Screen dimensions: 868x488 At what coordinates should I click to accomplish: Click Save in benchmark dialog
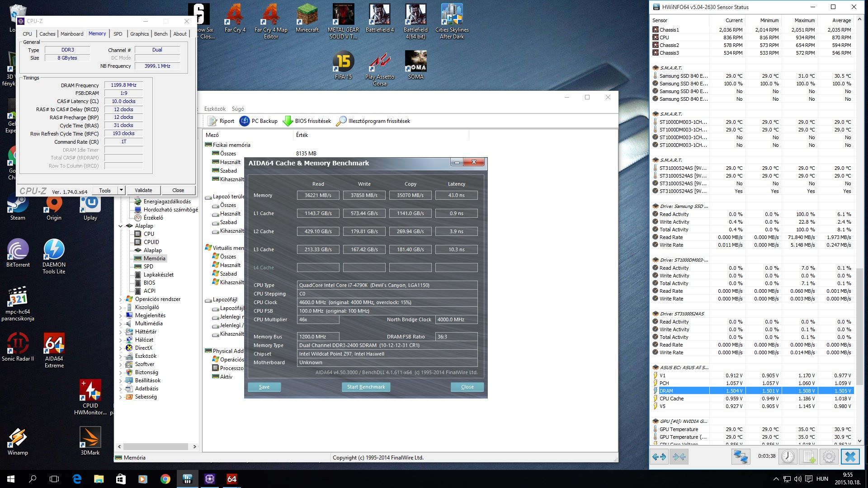[x=264, y=387]
